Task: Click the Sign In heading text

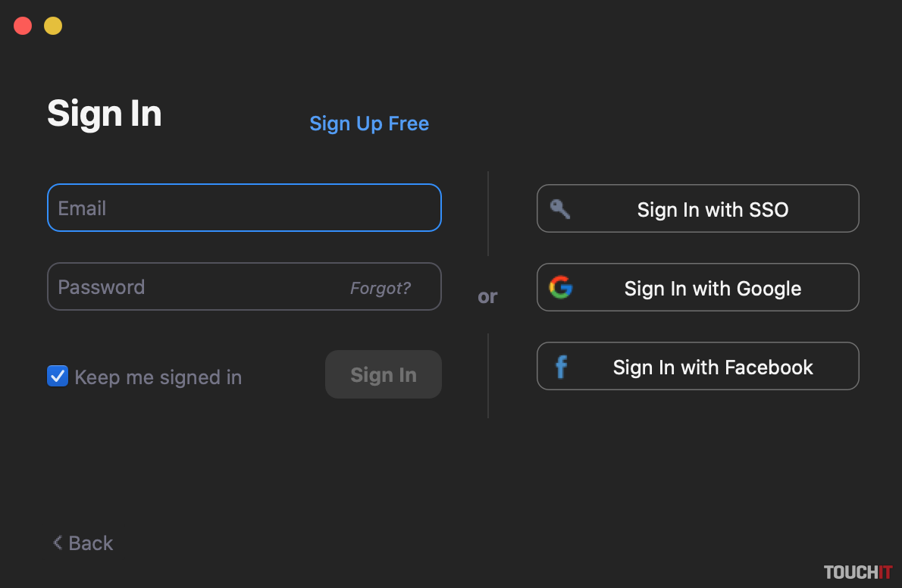Action: coord(105,114)
